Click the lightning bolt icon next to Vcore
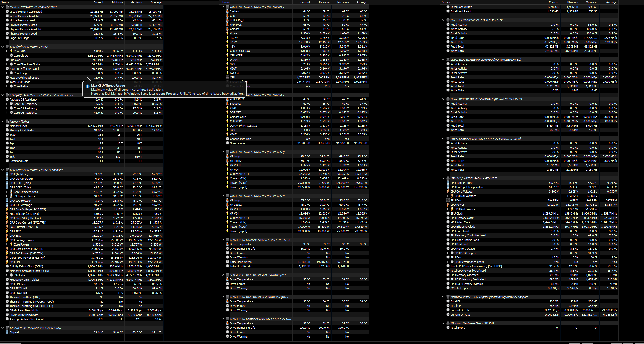The image size is (644, 344). (x=228, y=33)
